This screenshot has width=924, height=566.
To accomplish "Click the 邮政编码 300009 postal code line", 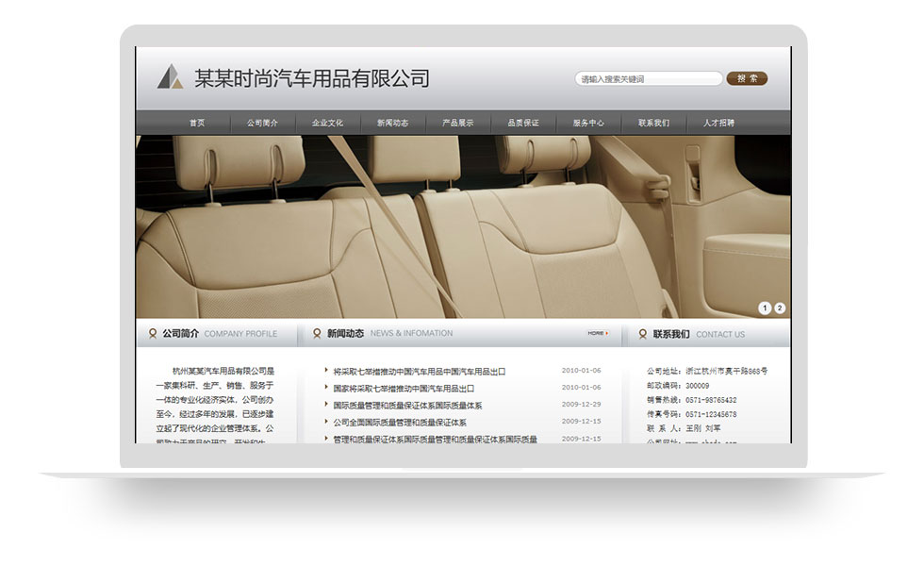I will click(678, 386).
